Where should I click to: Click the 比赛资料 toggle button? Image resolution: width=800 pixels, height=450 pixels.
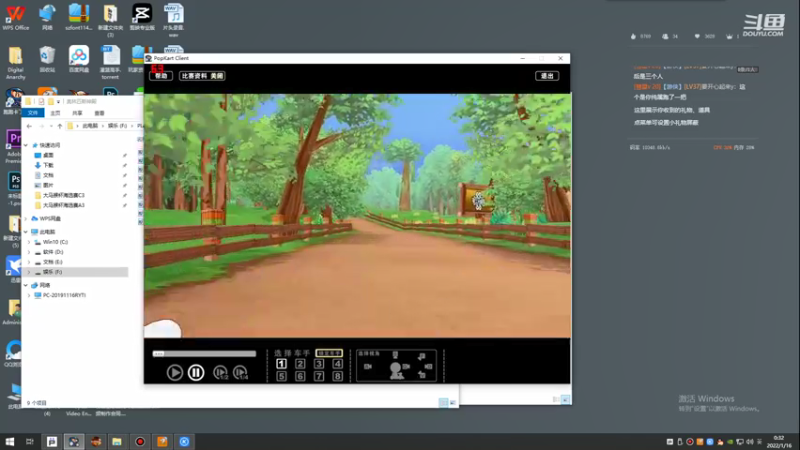[202, 76]
